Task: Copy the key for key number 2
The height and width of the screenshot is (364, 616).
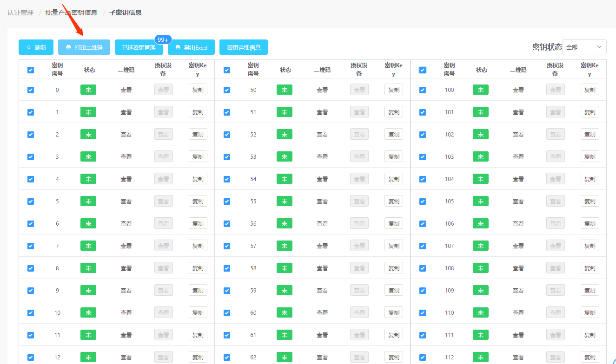Action: point(198,135)
